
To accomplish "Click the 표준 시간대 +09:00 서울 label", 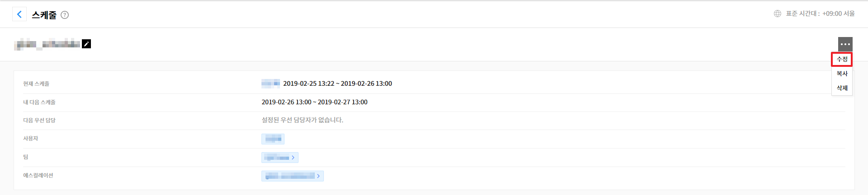I will click(x=820, y=14).
